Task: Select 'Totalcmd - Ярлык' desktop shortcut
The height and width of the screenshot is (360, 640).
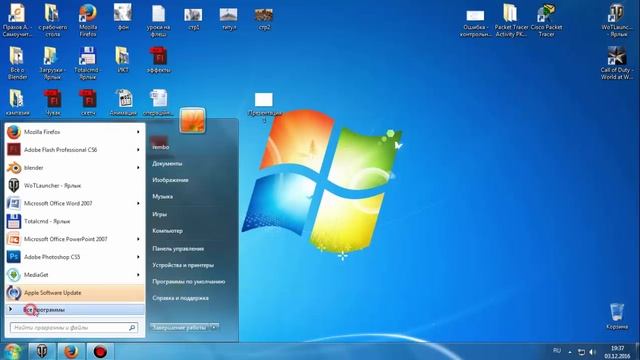Action: [88, 63]
